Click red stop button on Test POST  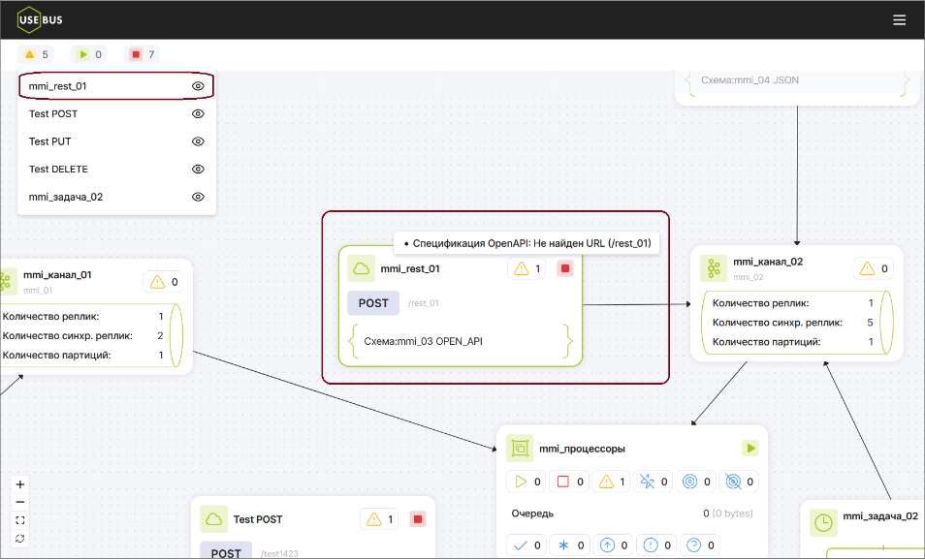(x=418, y=519)
